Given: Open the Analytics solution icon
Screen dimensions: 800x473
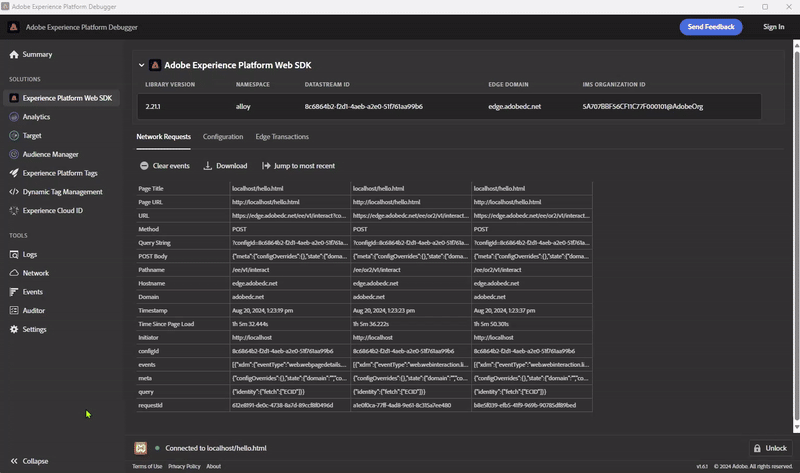Looking at the screenshot, I should [x=14, y=117].
